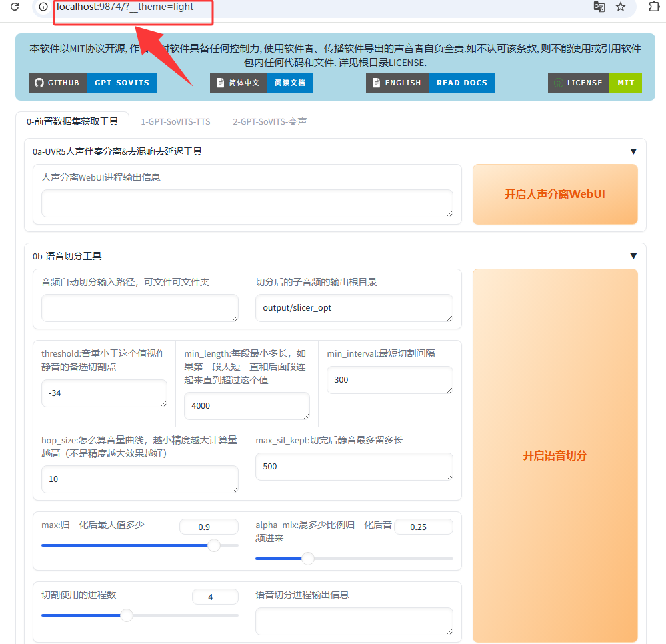
Task: Click the threshold field showing -34
Action: point(104,393)
